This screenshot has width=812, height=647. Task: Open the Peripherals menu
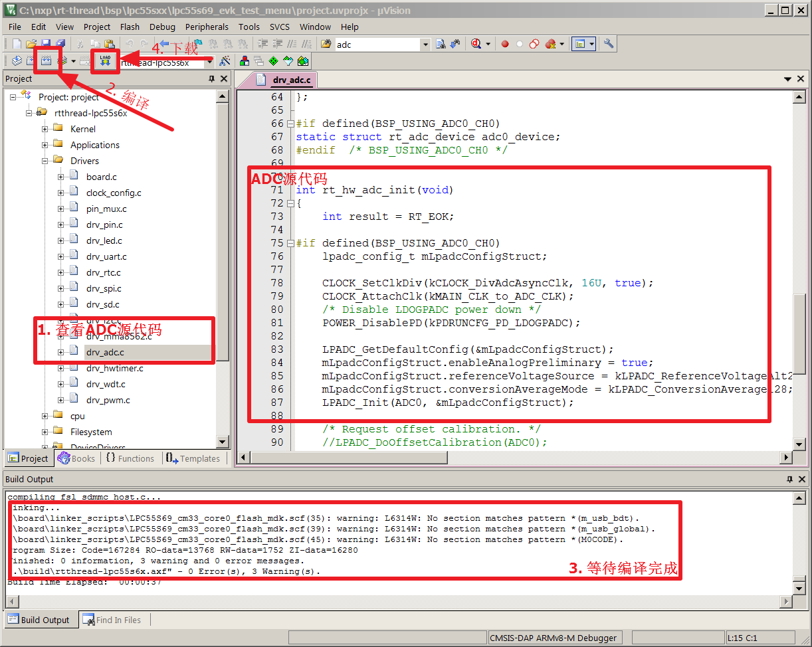pyautogui.click(x=207, y=27)
